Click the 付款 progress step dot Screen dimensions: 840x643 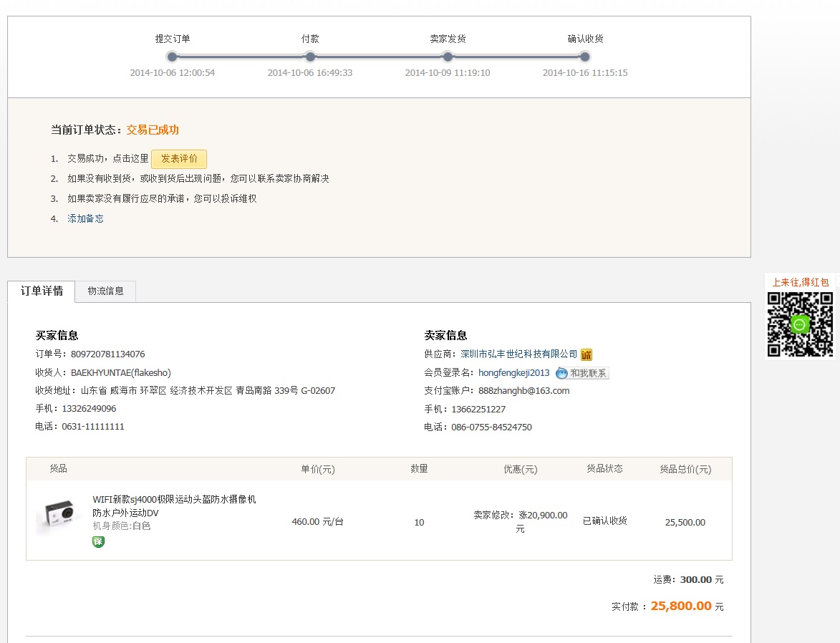point(310,57)
